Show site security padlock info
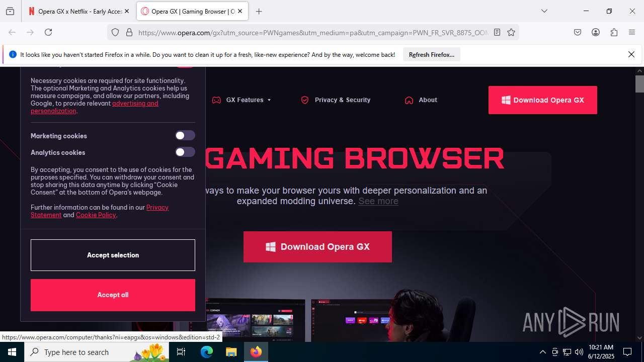 pyautogui.click(x=129, y=32)
